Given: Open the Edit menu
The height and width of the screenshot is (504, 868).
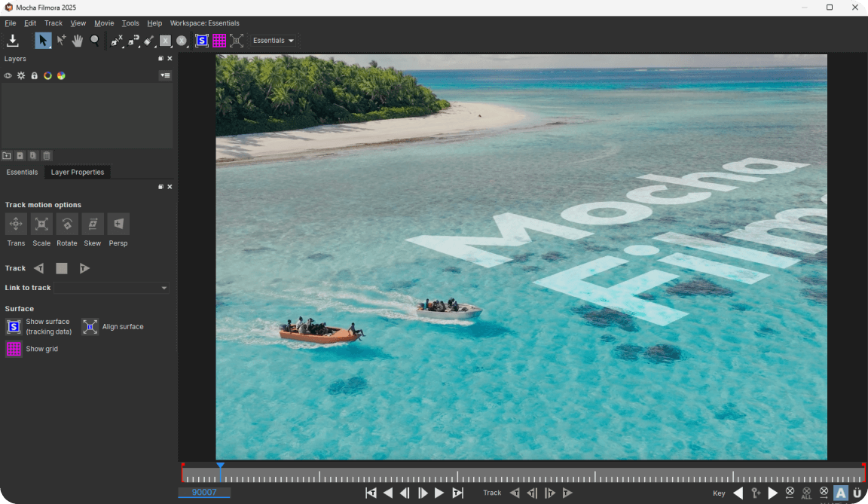Looking at the screenshot, I should (x=30, y=23).
